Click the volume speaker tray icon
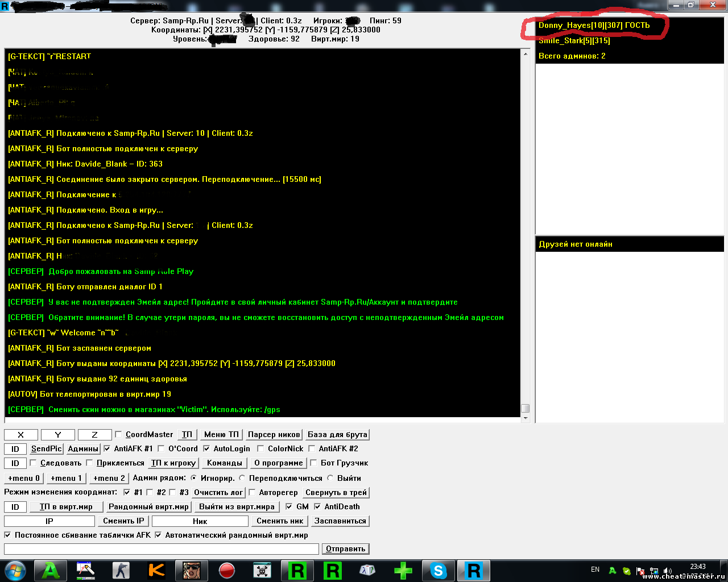The width and height of the screenshot is (728, 582). click(667, 571)
